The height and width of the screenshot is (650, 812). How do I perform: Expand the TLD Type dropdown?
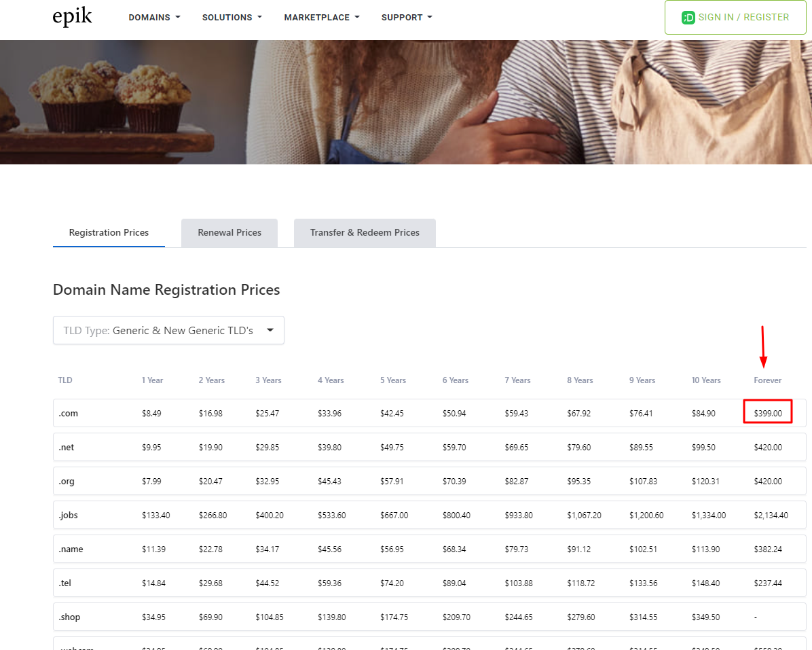coord(168,330)
